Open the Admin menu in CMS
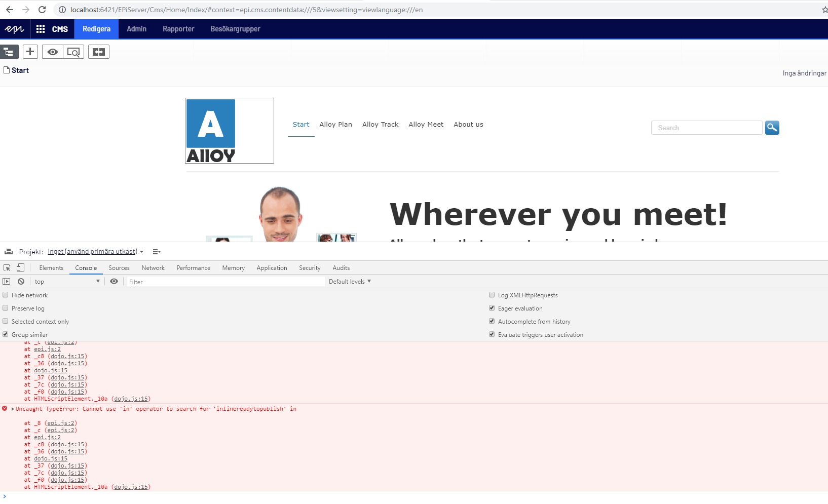 136,29
